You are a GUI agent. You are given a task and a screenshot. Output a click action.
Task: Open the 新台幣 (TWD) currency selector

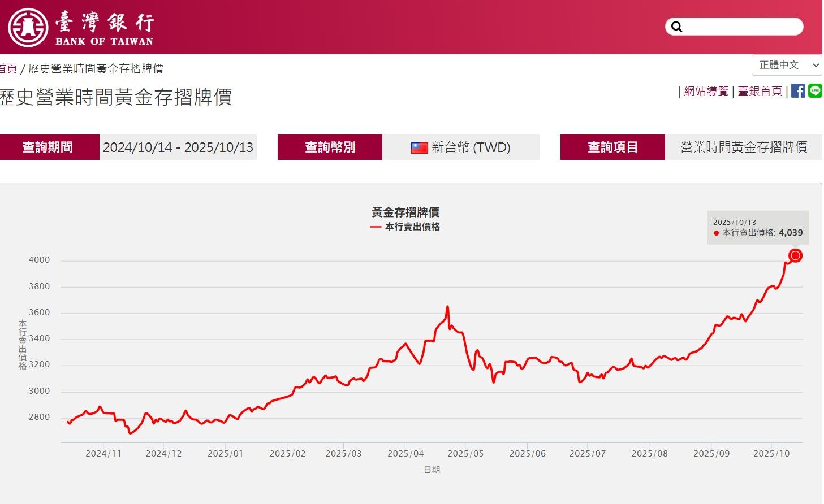pyautogui.click(x=461, y=147)
